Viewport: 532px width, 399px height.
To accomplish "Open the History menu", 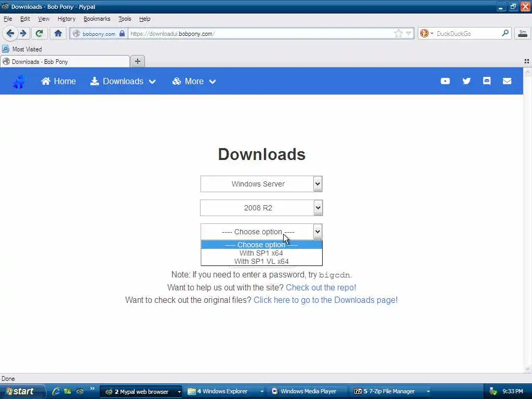I will pyautogui.click(x=66, y=19).
